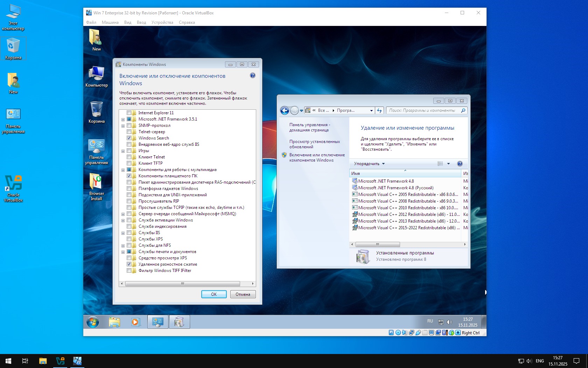Open the Устройства menu in VirtualBox
Image resolution: width=588 pixels, height=368 pixels.
pyautogui.click(x=162, y=22)
